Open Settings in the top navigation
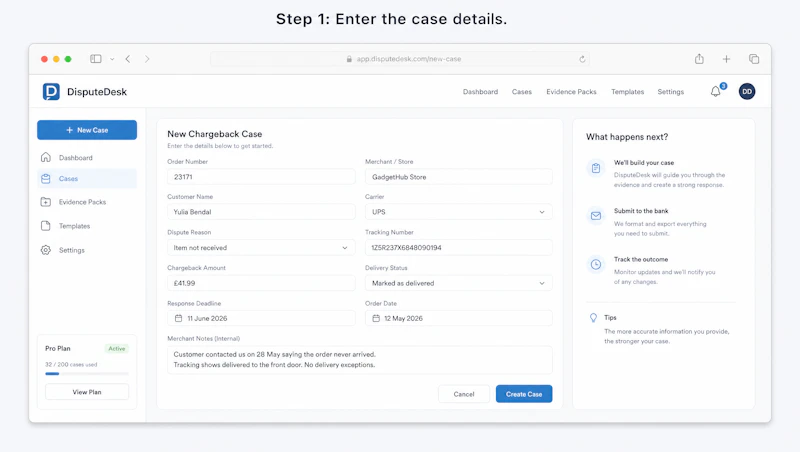Image resolution: width=800 pixels, height=452 pixels. 670,92
